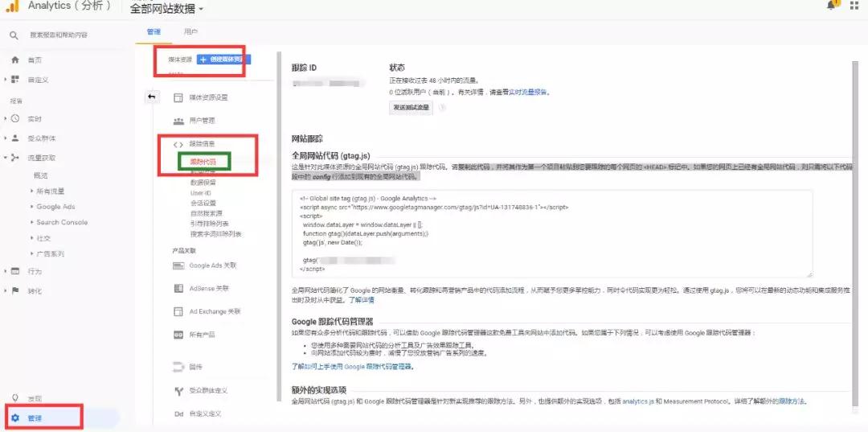
Task: Click the 媒体资源设置 settings icon
Action: [x=178, y=97]
